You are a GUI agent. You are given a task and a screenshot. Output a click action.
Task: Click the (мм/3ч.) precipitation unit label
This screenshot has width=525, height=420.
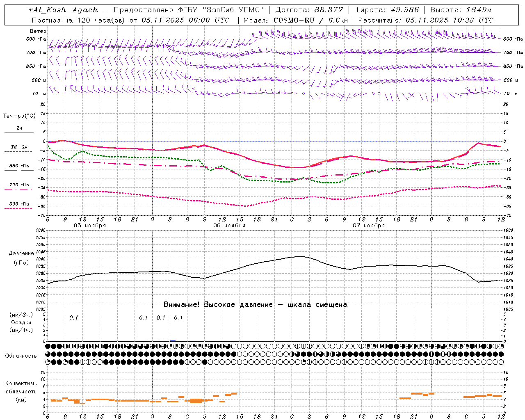(x=21, y=315)
